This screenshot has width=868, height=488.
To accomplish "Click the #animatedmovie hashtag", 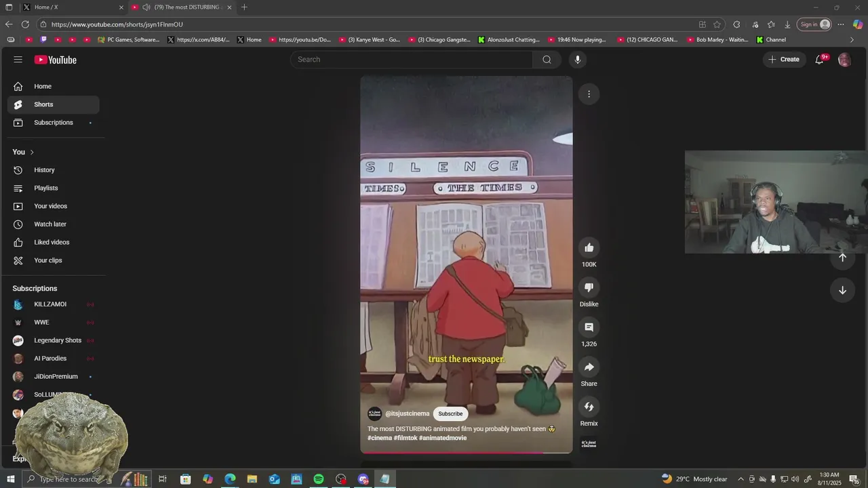I will click(x=443, y=438).
